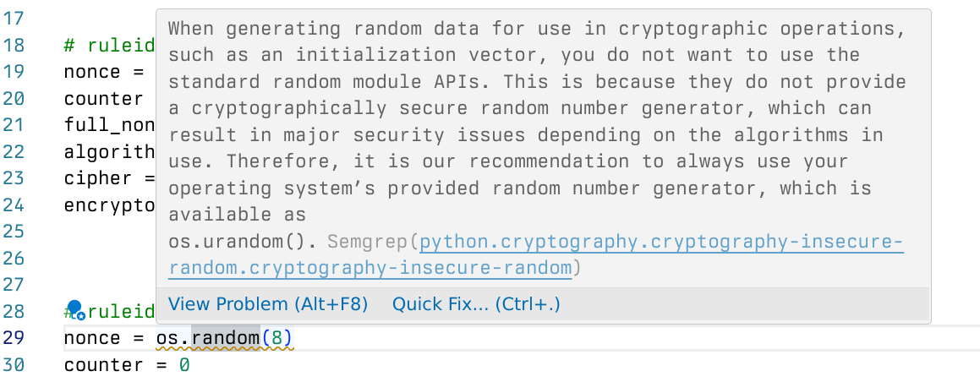Click the "# ruleid" comment on line 18
980x382 pixels.
110,46
